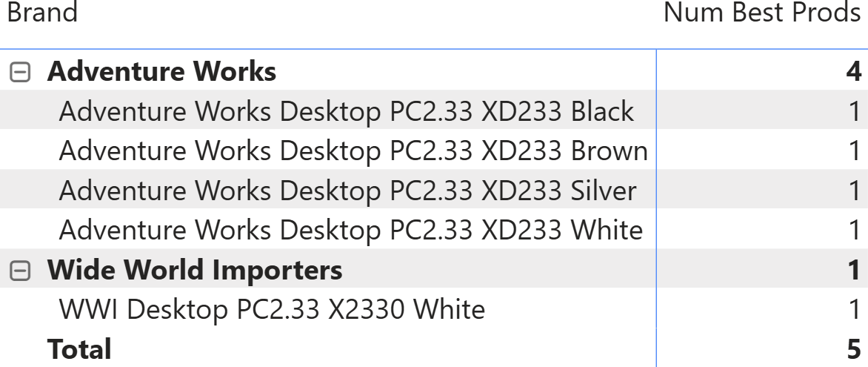Select the WWI Desktop PC2.33 X2330 White row
The height and width of the screenshot is (367, 868).
[x=272, y=309]
